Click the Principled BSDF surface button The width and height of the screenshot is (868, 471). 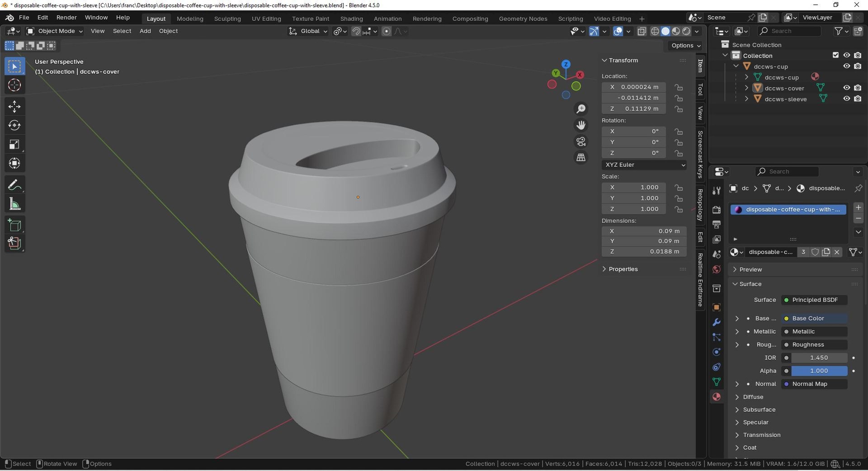(x=814, y=300)
